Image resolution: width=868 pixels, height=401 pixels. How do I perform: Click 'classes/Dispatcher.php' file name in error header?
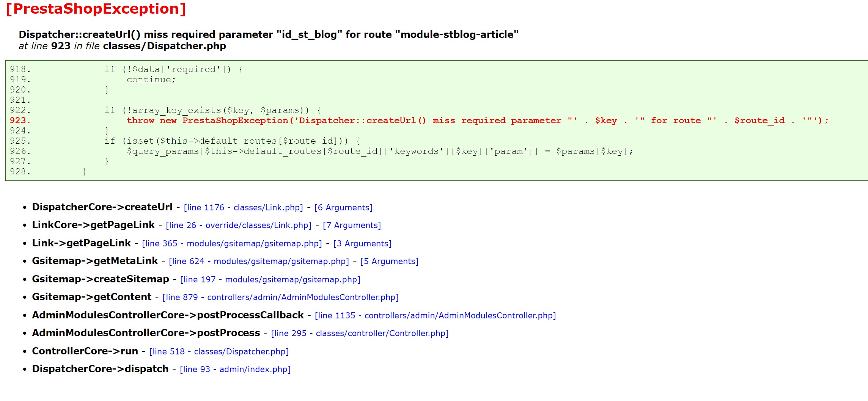click(164, 46)
